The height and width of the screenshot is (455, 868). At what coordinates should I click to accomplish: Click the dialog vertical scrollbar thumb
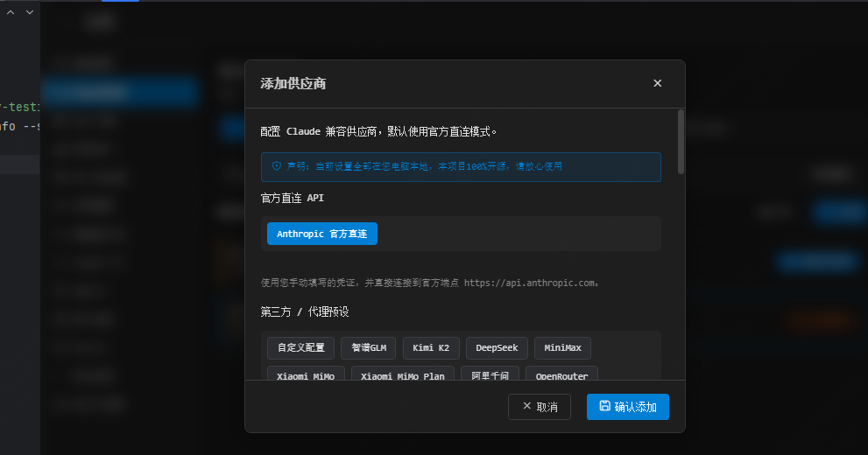tap(681, 142)
